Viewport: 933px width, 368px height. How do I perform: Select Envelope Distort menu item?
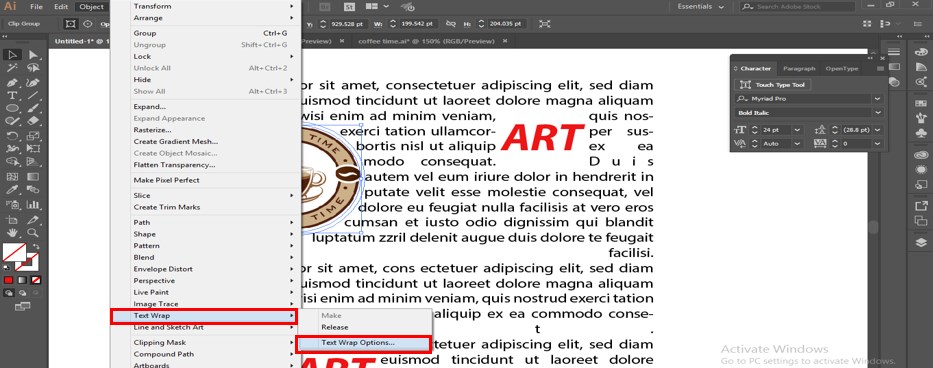click(x=206, y=269)
